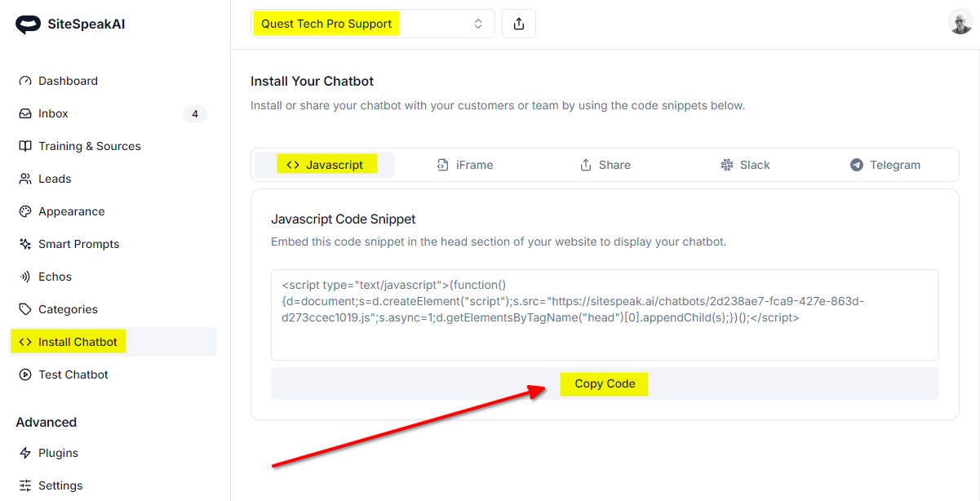Screen dimensions: 980x501
Task: Switch to the Slack tab
Action: click(x=745, y=165)
